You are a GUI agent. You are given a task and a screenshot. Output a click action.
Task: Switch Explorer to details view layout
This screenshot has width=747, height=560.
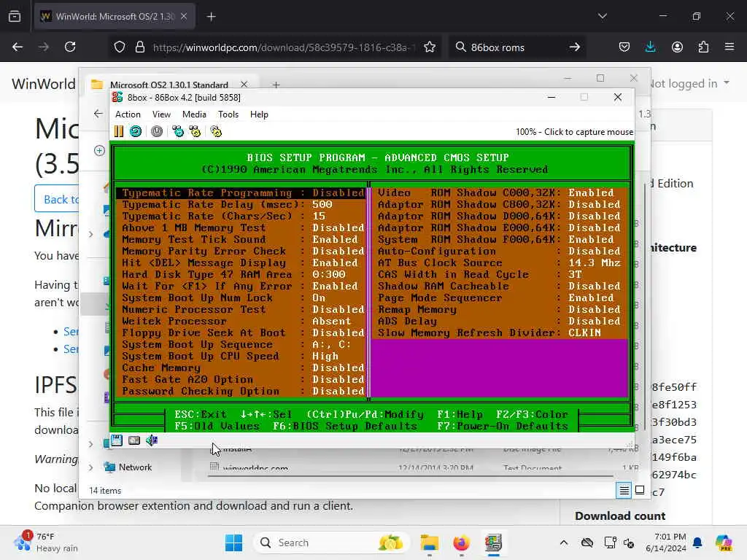[624, 490]
